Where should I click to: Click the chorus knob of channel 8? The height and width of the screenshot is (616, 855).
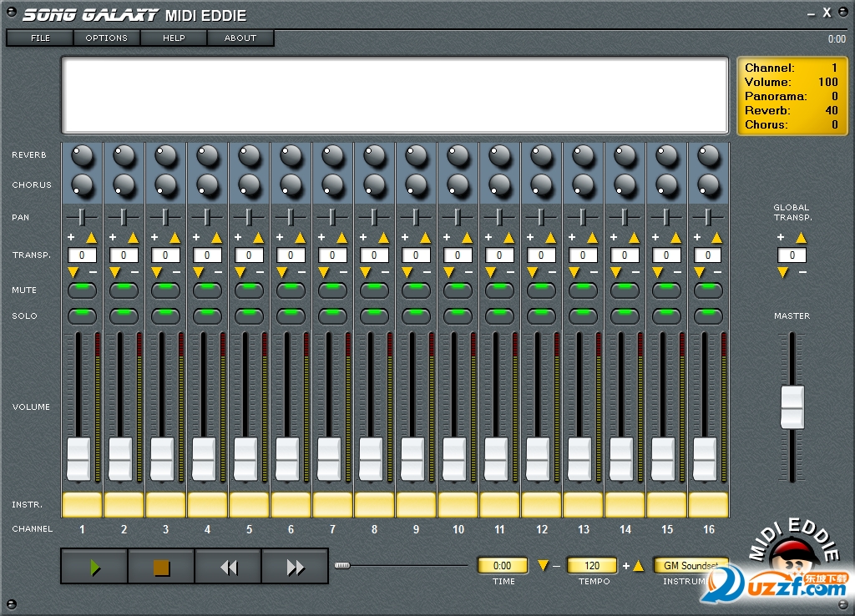[x=375, y=185]
